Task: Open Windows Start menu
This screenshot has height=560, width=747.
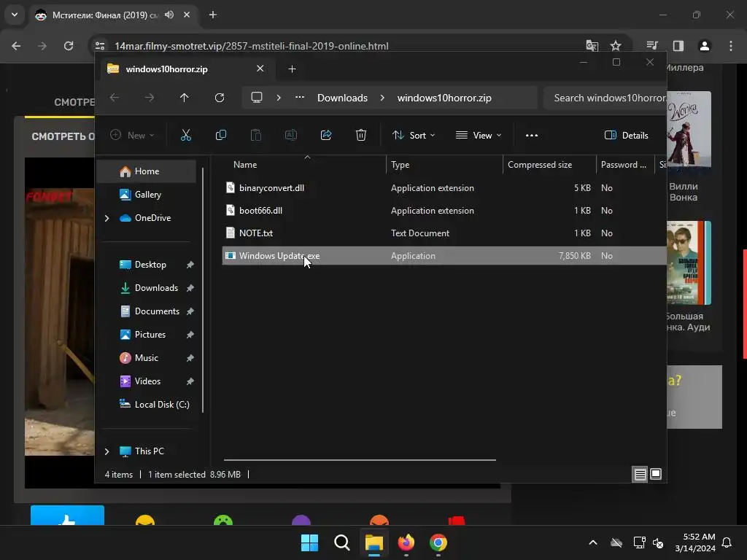Action: [309, 542]
